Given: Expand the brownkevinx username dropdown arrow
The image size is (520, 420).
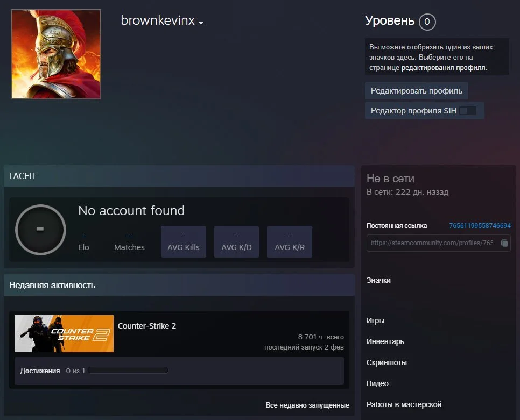Looking at the screenshot, I should pyautogui.click(x=201, y=23).
